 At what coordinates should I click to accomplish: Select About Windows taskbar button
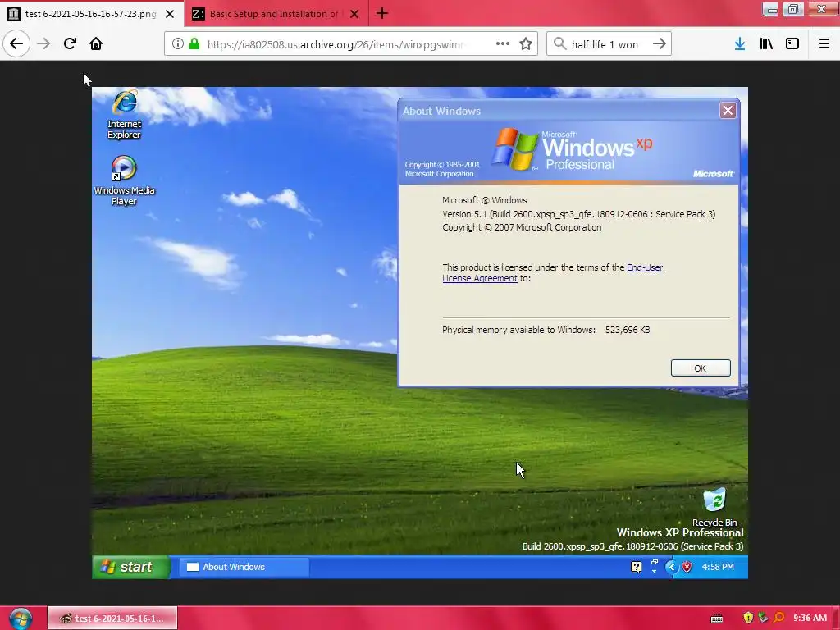pos(244,567)
